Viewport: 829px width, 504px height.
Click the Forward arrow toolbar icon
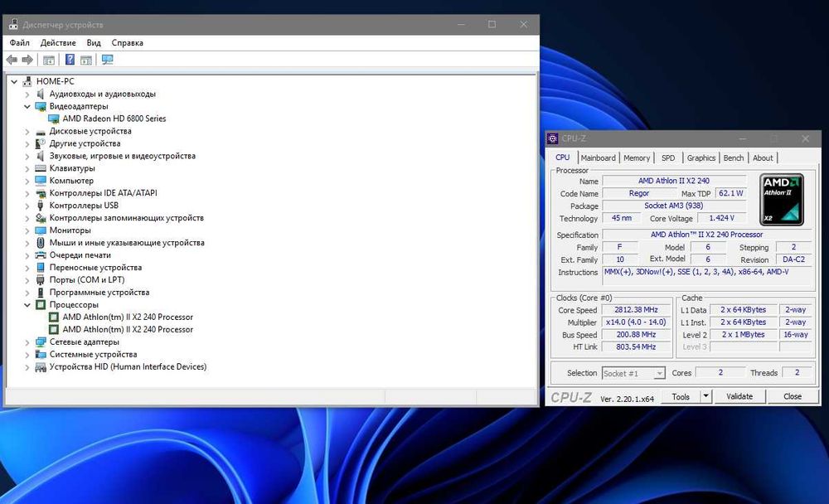pos(27,60)
